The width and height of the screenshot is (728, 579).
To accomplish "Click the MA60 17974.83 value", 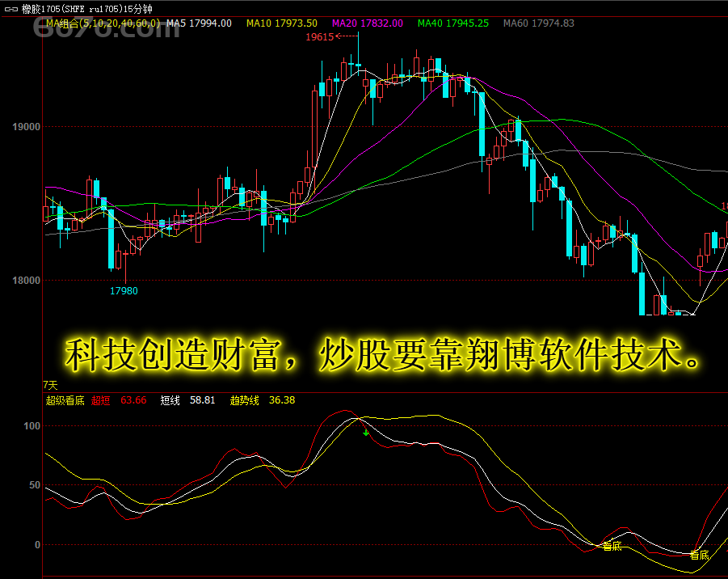I will pyautogui.click(x=539, y=23).
